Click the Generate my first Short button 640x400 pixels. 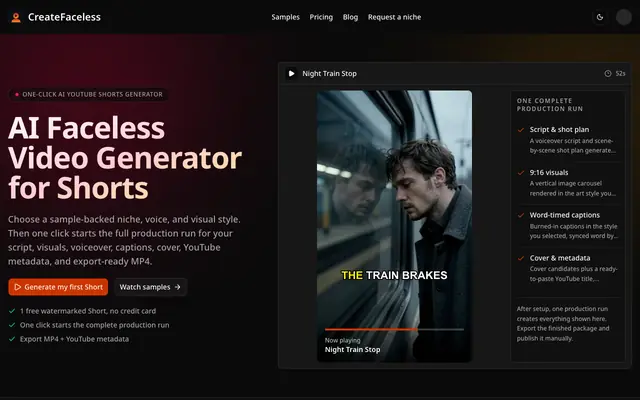58,287
